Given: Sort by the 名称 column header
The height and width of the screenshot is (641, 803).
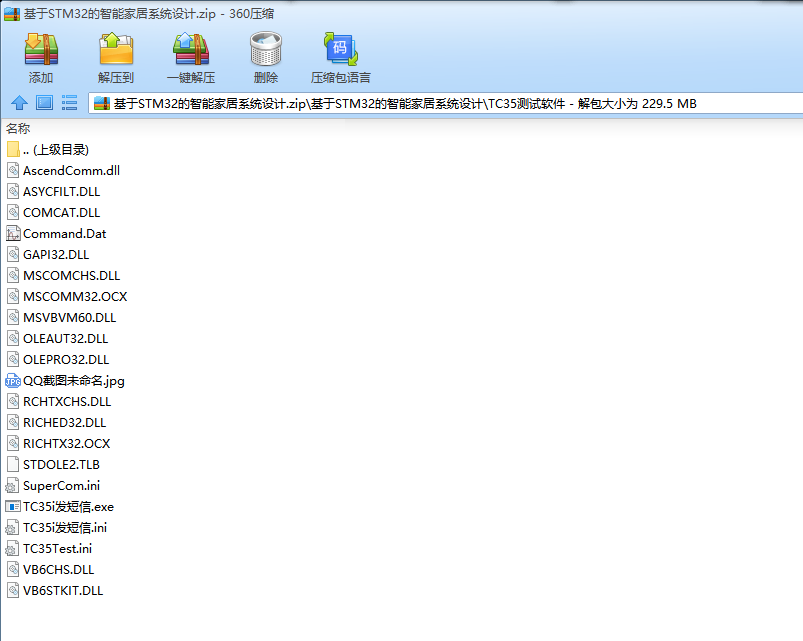Looking at the screenshot, I should pos(18,128).
